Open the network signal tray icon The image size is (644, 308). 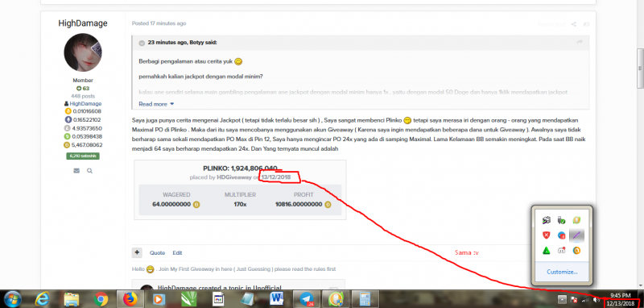[x=586, y=301]
